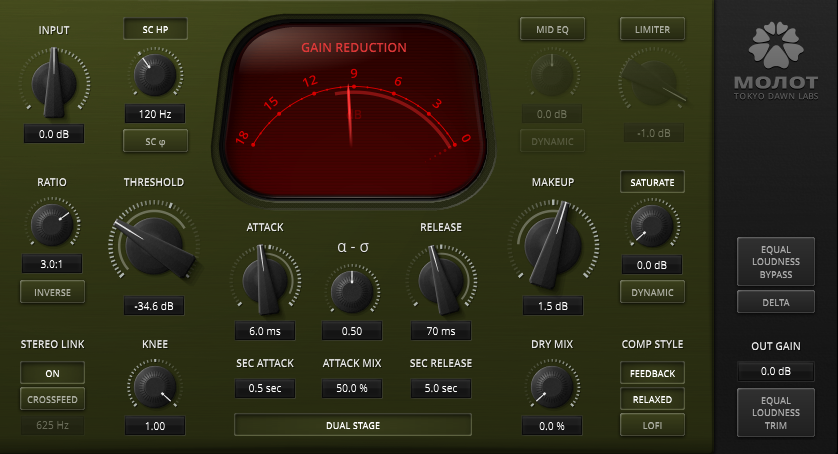This screenshot has width=838, height=454.
Task: Select the LOFI comp style
Action: click(652, 426)
